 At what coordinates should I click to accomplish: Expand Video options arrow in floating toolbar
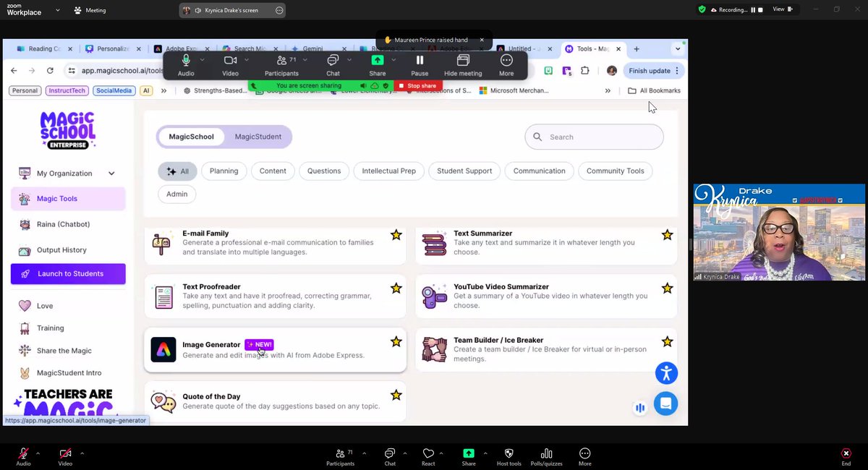click(247, 60)
